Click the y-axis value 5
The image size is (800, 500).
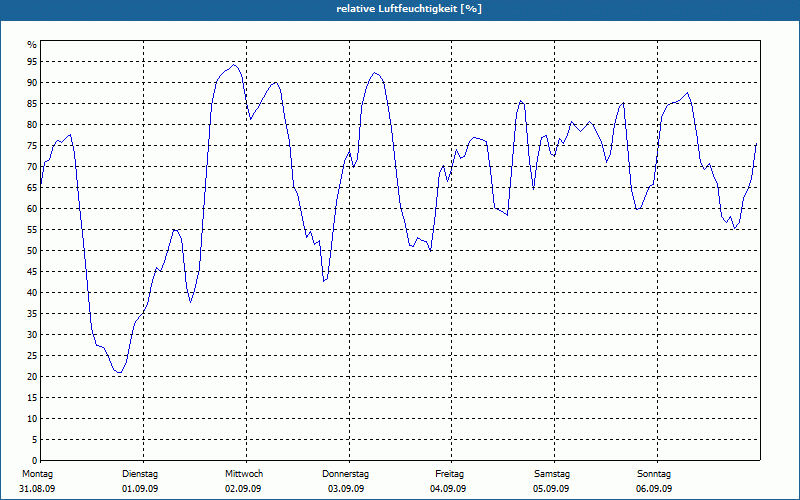point(34,440)
